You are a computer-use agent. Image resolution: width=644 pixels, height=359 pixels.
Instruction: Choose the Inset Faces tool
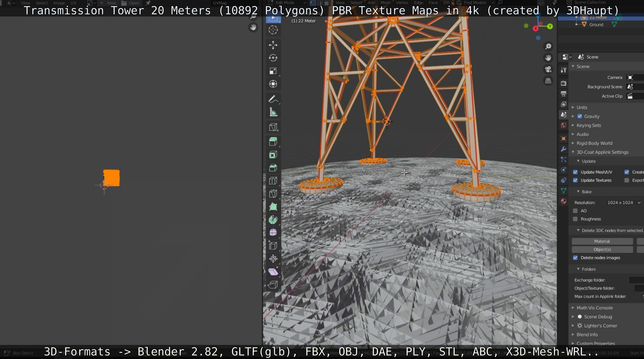point(273,155)
